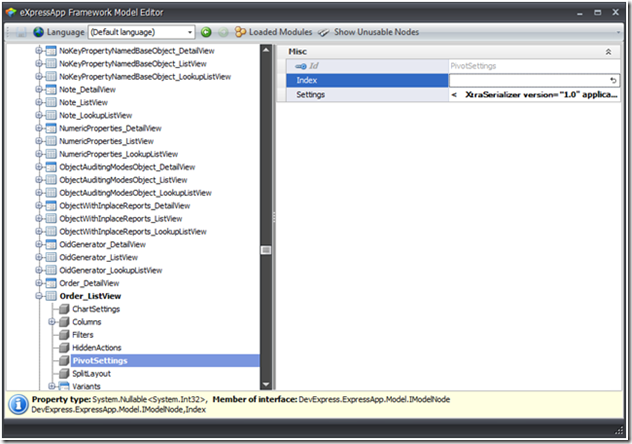
Task: Expand NumericProperties_LookupListView node
Action: pyautogui.click(x=39, y=154)
